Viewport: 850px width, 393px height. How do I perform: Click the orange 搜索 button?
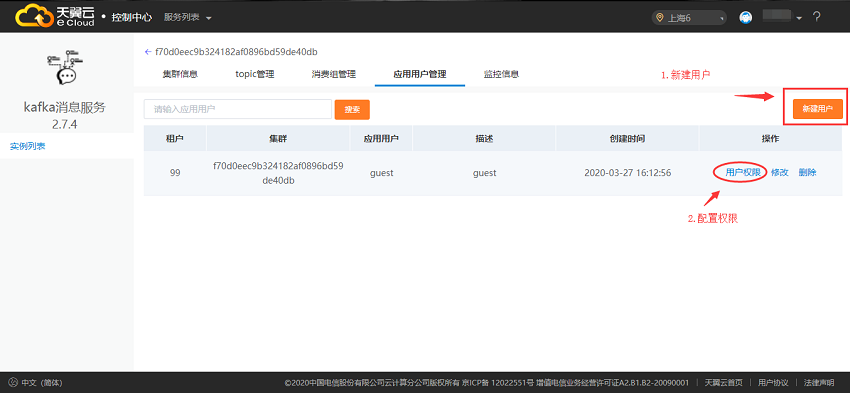tap(352, 109)
